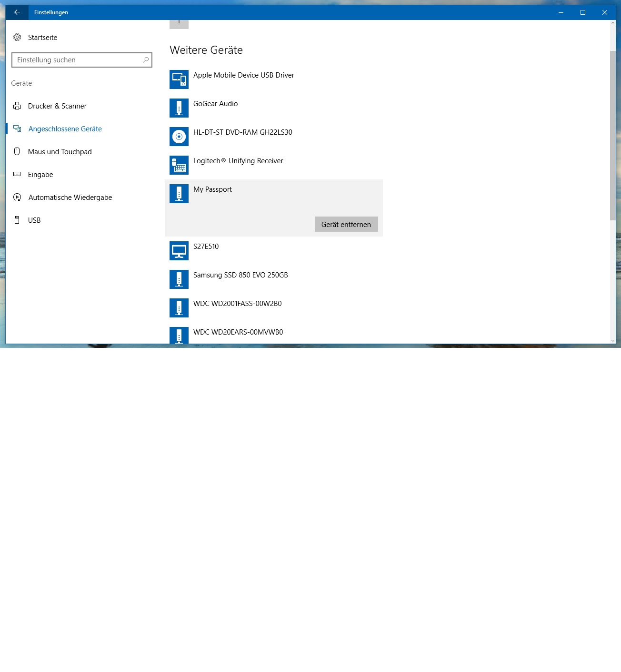The height and width of the screenshot is (672, 621).
Task: Select GoGear Audio device name
Action: 215,104
